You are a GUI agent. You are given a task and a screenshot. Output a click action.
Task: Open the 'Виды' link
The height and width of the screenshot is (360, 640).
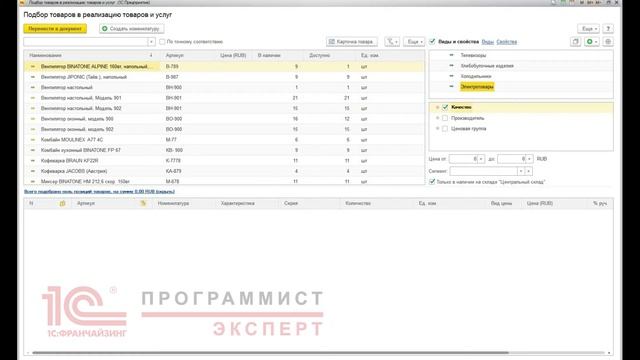487,42
